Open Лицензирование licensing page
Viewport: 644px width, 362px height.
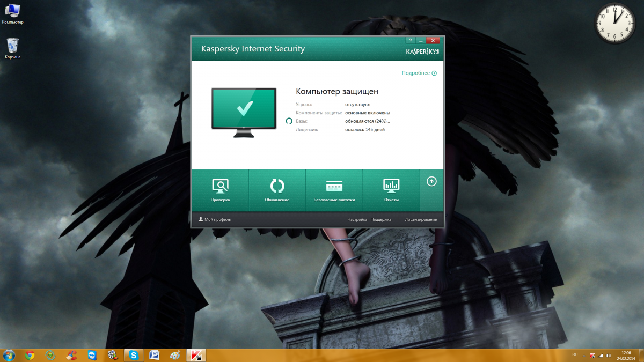tap(421, 219)
